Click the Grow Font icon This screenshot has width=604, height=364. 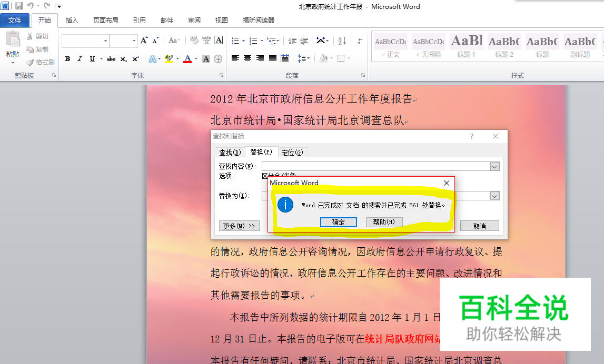144,41
